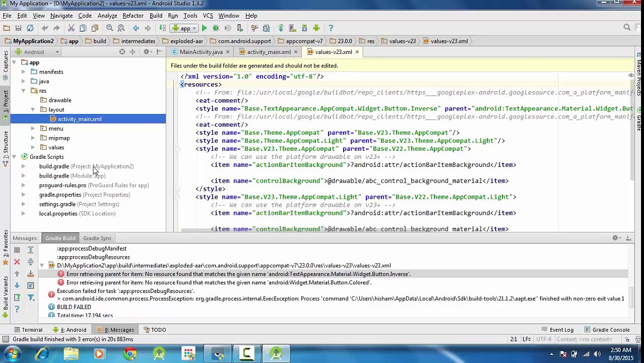The width and height of the screenshot is (644, 363).
Task: Click the Collapse All icon in project panel
Action: tap(133, 52)
